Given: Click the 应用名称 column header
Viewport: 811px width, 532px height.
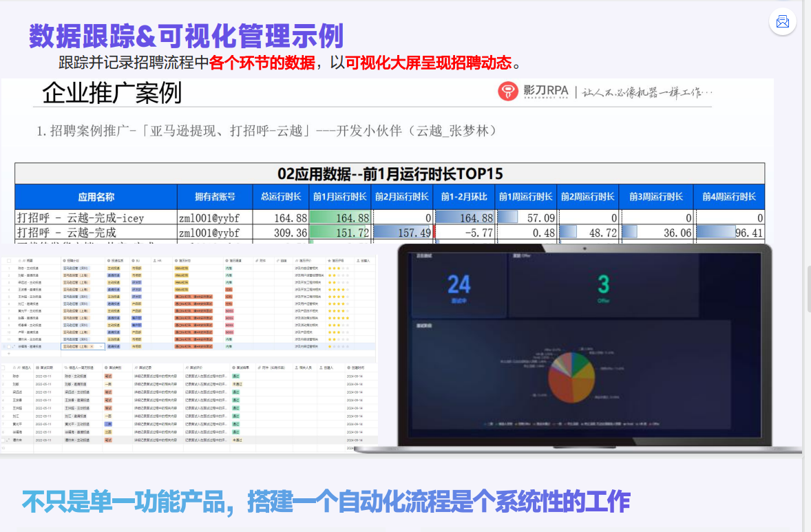Looking at the screenshot, I should click(96, 197).
